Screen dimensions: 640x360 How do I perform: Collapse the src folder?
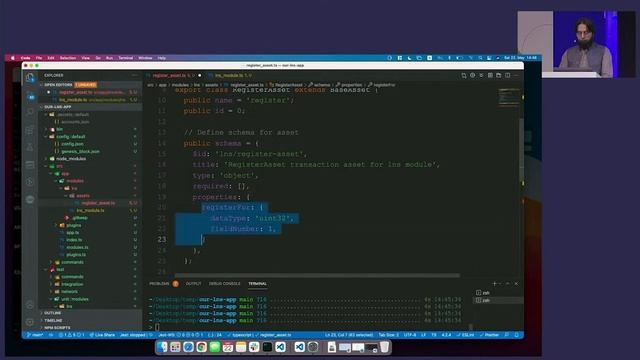[x=59, y=166]
